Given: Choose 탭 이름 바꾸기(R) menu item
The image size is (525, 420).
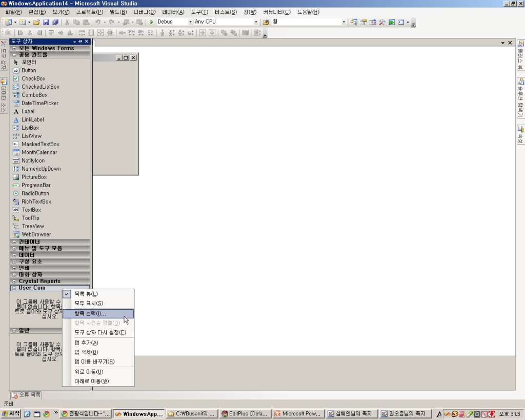Looking at the screenshot, I should point(98,362).
